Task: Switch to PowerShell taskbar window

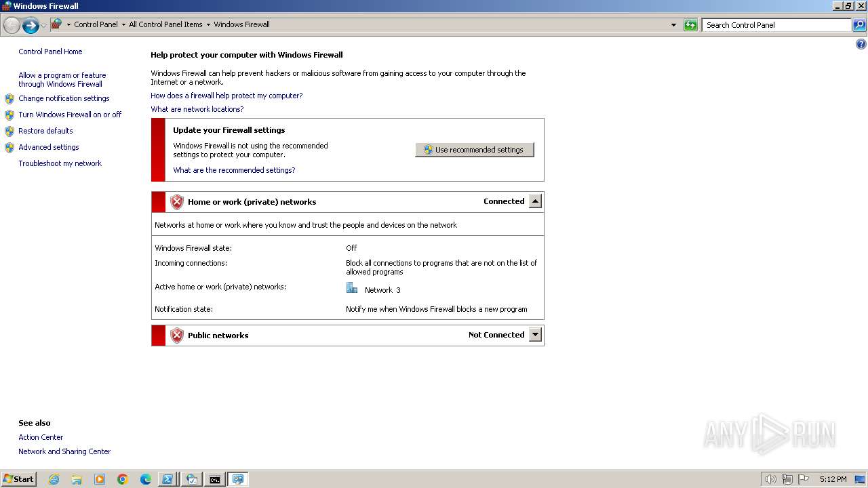Action: tap(169, 479)
